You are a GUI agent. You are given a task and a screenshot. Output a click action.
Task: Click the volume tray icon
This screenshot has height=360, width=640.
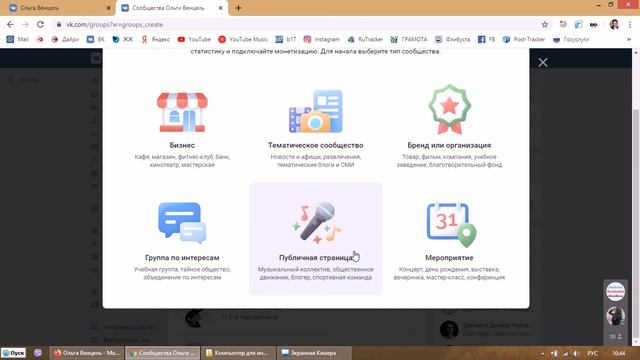pos(576,353)
